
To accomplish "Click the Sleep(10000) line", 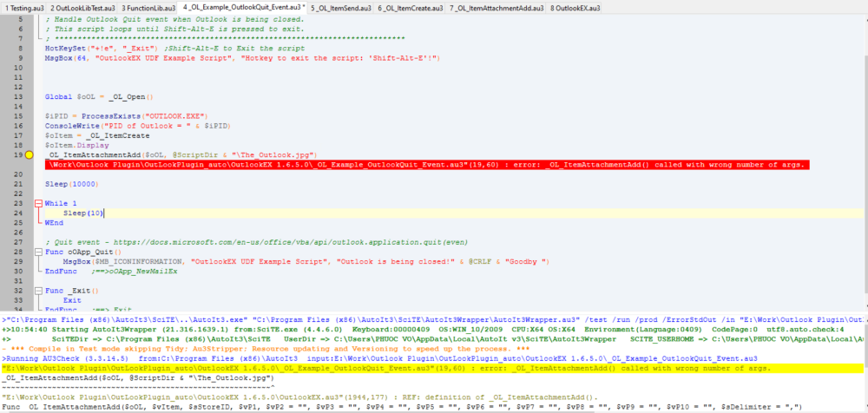I will (71, 184).
